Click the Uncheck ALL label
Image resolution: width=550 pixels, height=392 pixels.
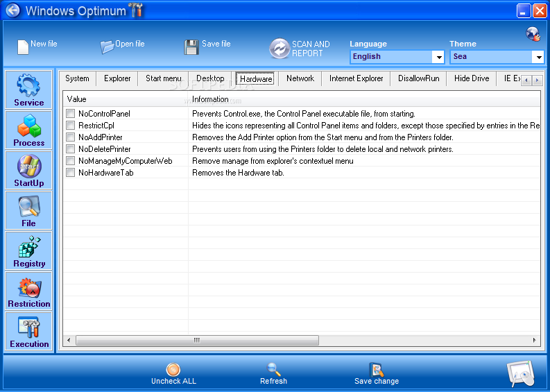[173, 381]
